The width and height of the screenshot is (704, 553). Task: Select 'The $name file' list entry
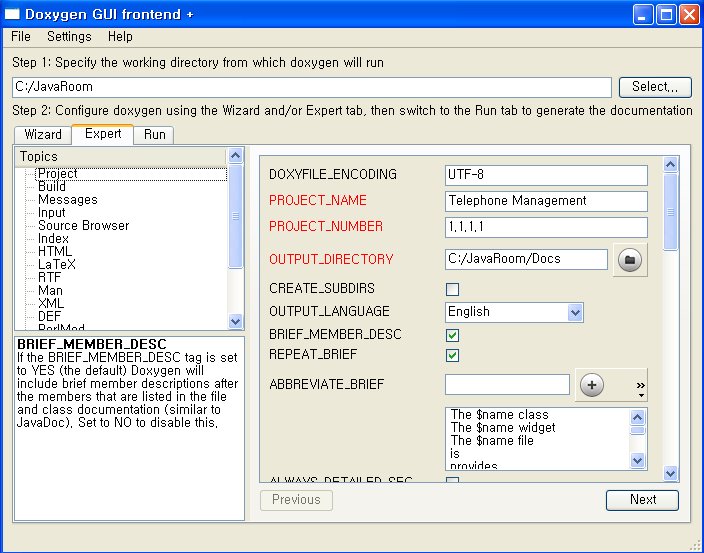point(492,441)
